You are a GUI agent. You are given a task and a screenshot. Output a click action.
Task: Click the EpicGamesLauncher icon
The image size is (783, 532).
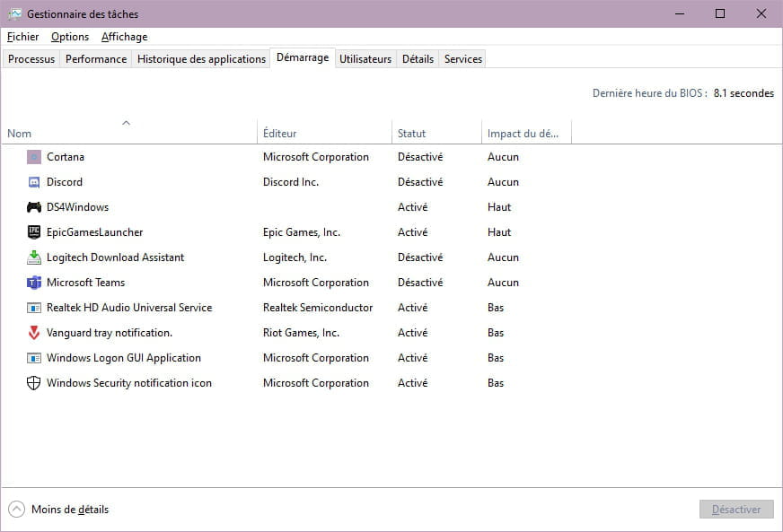pos(34,232)
